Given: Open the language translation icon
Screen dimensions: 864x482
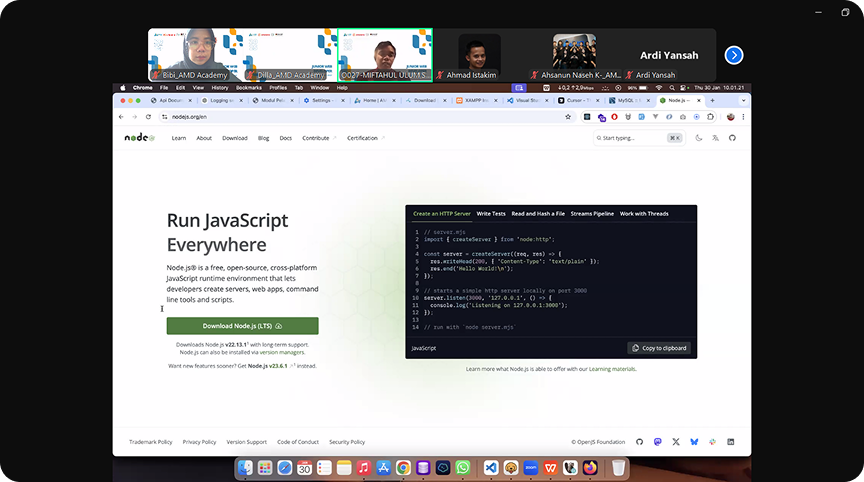Looking at the screenshot, I should click(x=715, y=138).
